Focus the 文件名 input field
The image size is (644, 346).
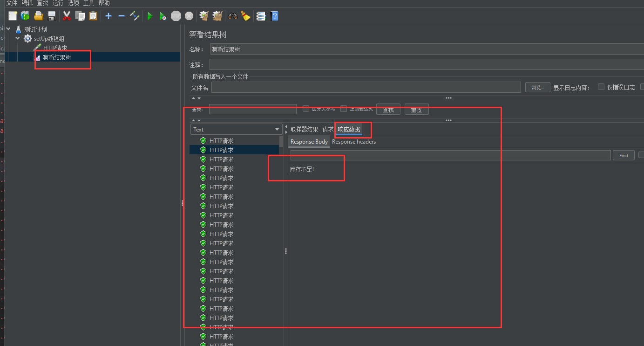click(x=366, y=87)
